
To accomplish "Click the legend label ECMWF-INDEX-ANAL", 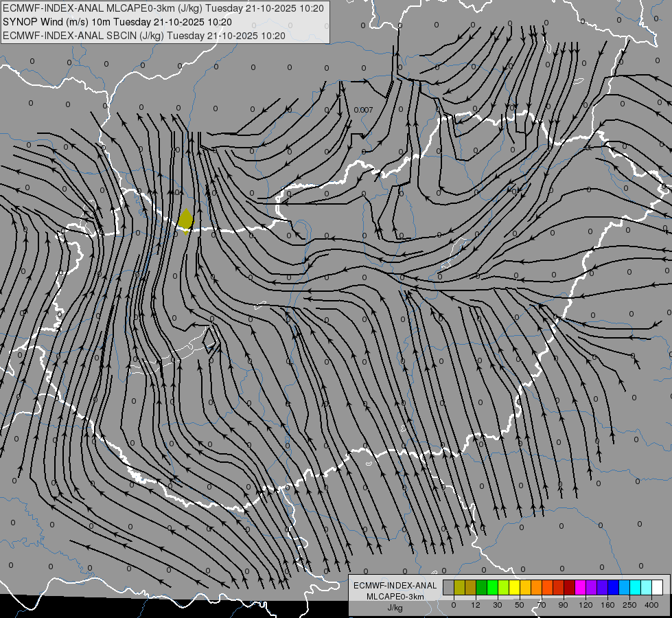I will pyautogui.click(x=395, y=586).
